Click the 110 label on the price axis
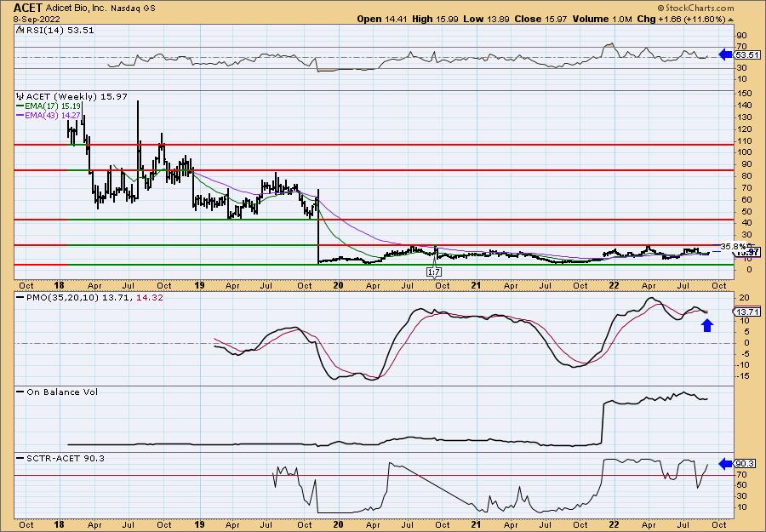The image size is (766, 532). [x=745, y=140]
